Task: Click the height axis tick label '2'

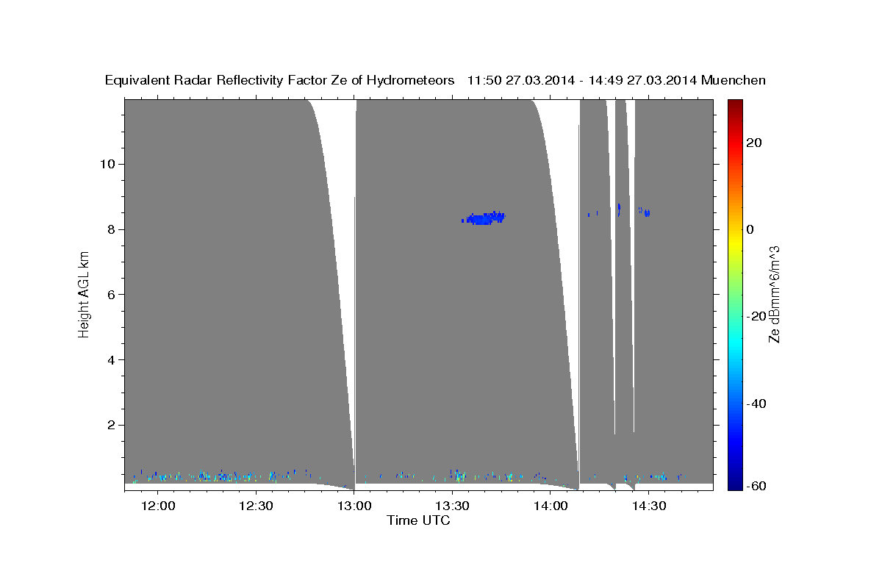Action: click(110, 426)
